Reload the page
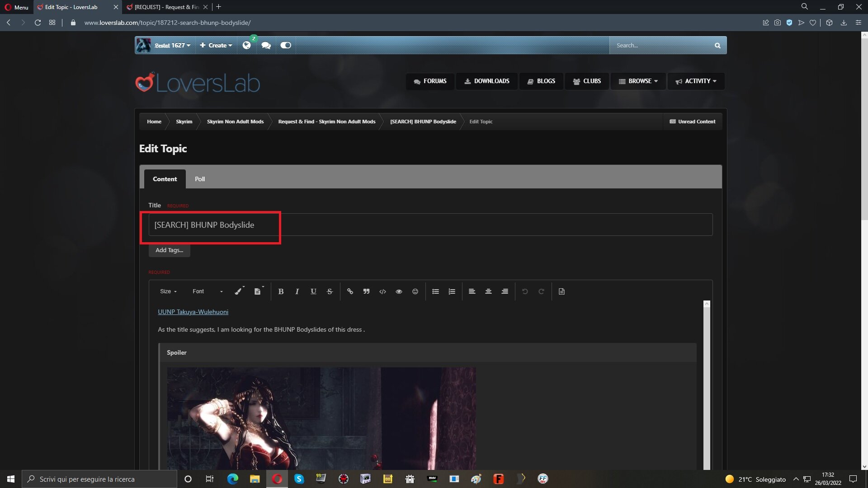The image size is (868, 488). click(38, 23)
